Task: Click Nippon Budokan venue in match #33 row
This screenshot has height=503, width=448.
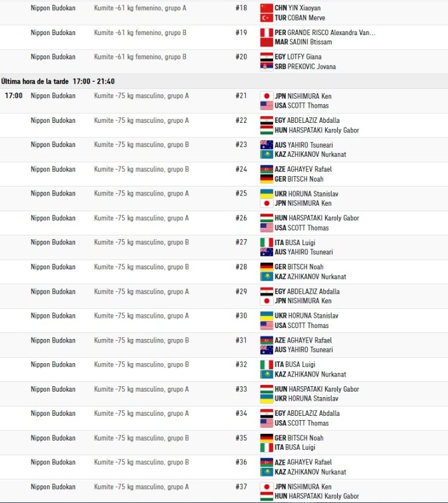Action: (53, 389)
